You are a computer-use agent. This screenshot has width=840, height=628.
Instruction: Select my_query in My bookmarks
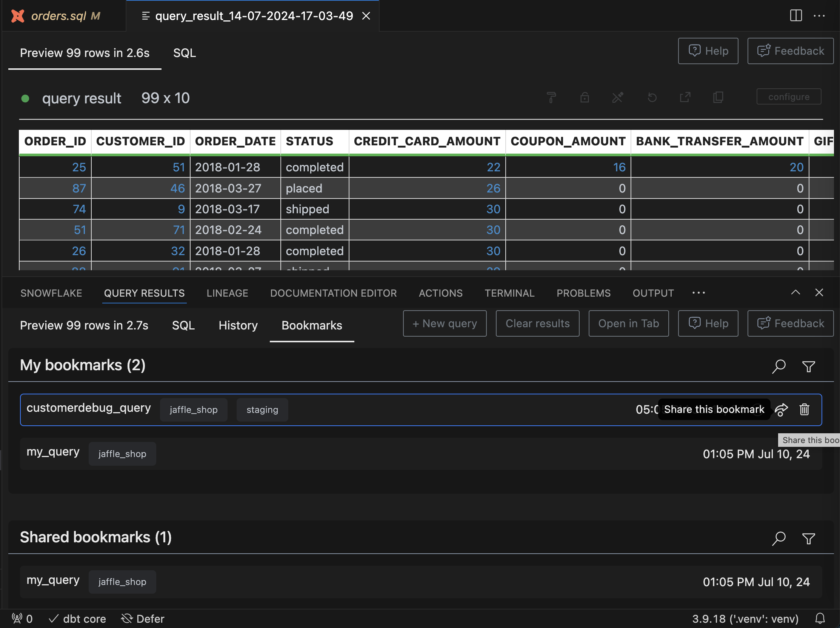click(421, 454)
